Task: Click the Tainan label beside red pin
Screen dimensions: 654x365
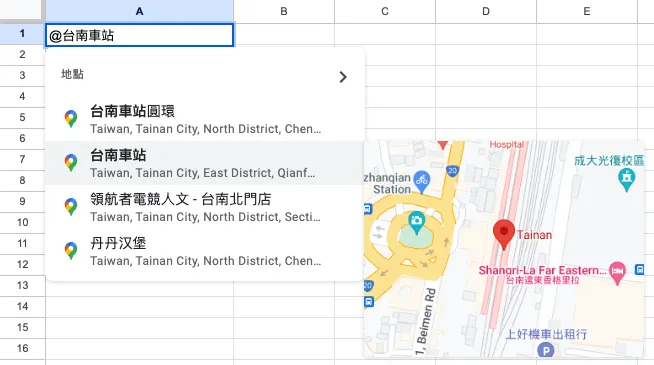Action: (x=534, y=235)
